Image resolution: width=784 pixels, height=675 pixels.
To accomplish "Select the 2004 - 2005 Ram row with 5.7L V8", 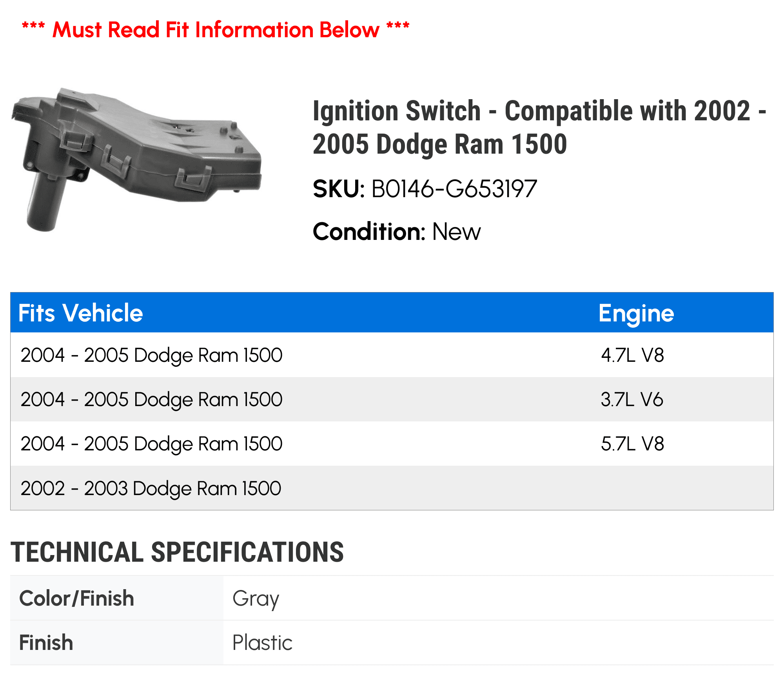I will click(151, 444).
